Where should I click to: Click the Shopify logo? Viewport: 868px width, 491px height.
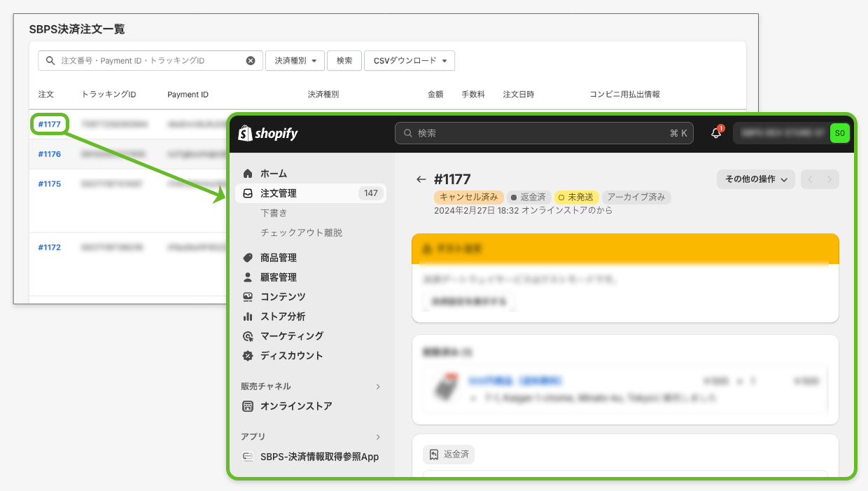(x=268, y=133)
